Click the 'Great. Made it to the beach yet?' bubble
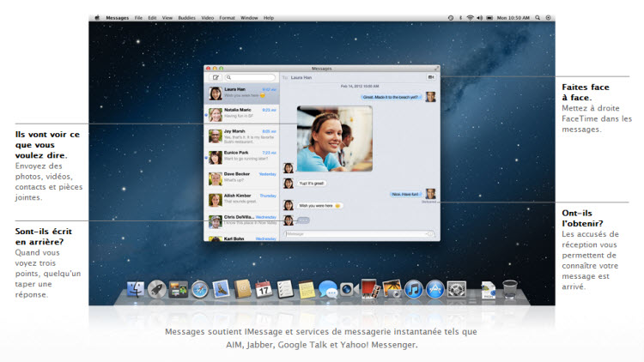The image size is (644, 362). pyautogui.click(x=390, y=97)
